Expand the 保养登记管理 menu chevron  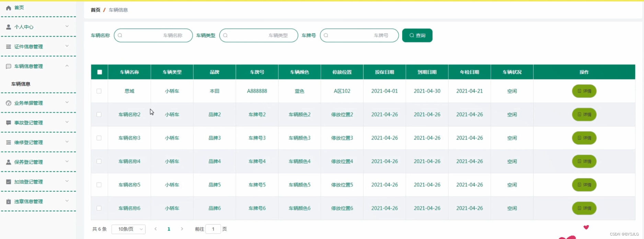click(x=67, y=162)
